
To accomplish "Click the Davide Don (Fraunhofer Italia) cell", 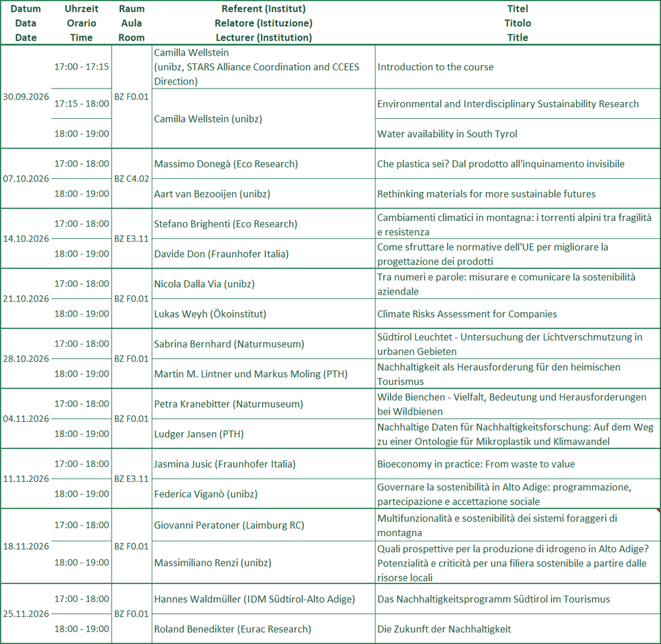I will (x=263, y=253).
